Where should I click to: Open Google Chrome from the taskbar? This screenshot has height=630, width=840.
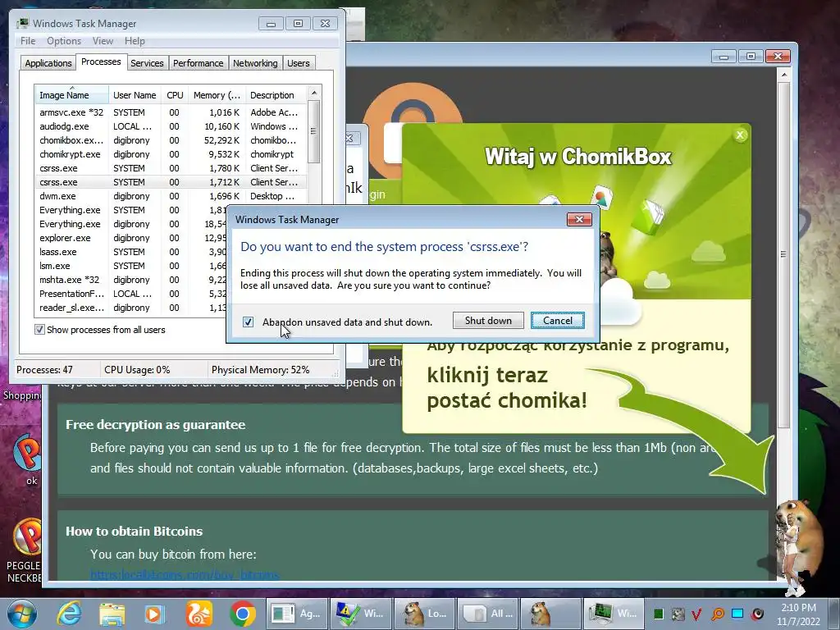click(x=242, y=614)
